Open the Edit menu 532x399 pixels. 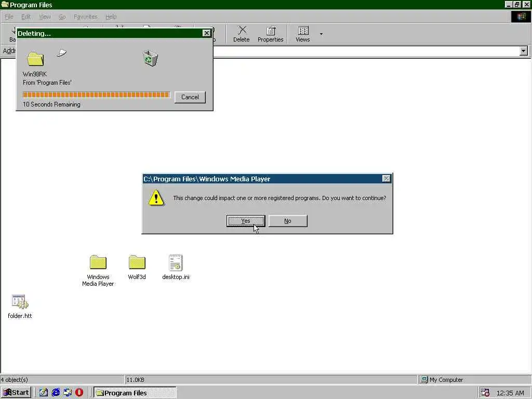26,17
